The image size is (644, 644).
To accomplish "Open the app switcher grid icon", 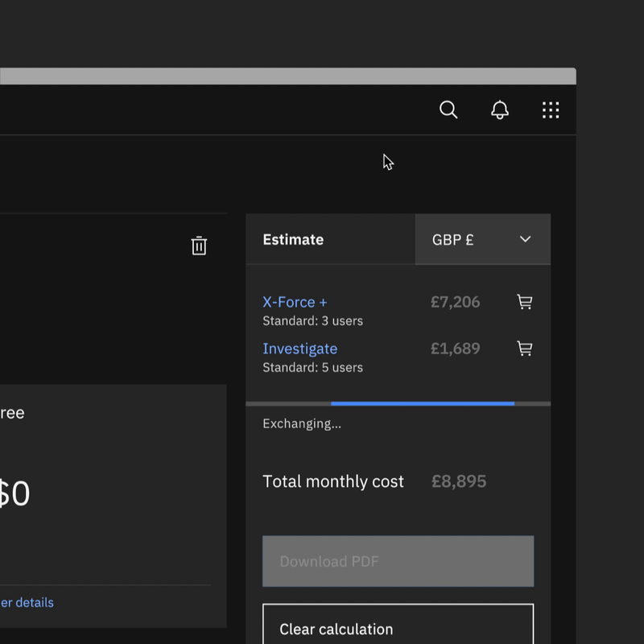I will 551,110.
